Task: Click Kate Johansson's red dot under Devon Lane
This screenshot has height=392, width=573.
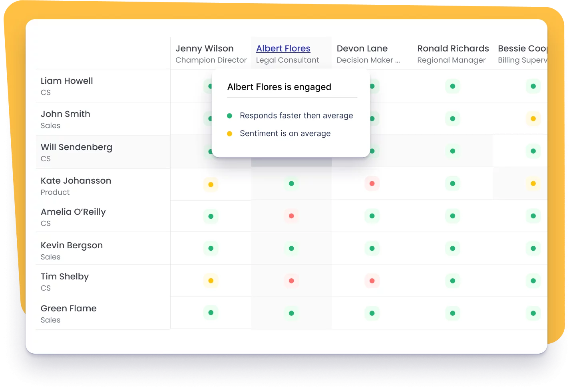Action: (x=372, y=184)
